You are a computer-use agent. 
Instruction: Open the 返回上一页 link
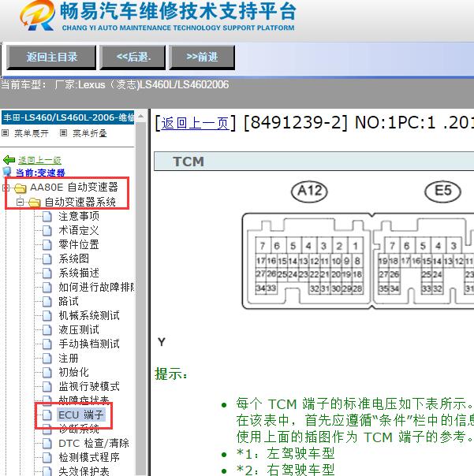coord(195,123)
